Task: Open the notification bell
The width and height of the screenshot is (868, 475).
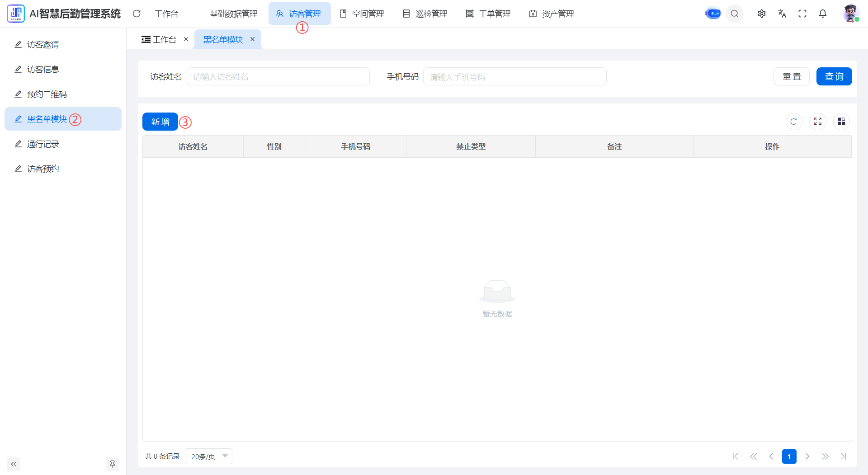Action: pyautogui.click(x=823, y=14)
